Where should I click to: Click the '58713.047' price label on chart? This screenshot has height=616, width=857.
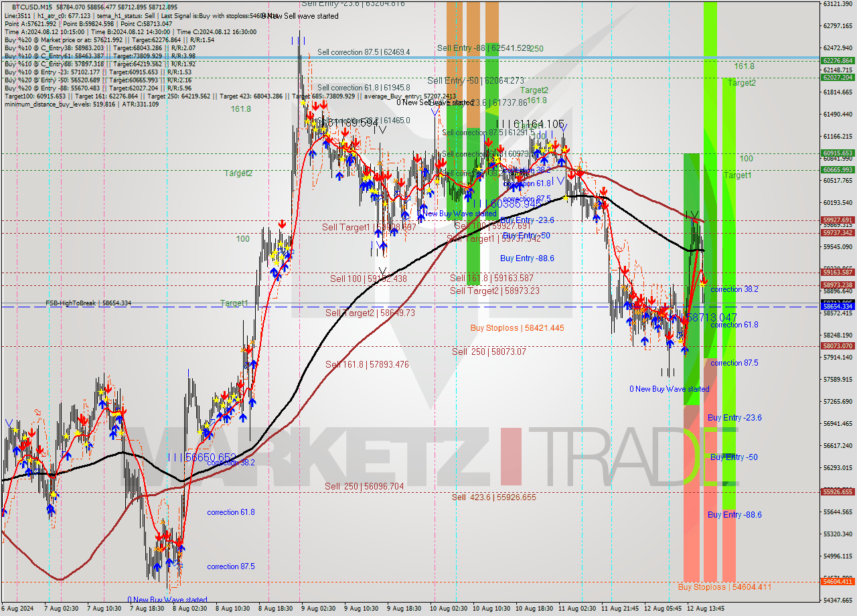[x=711, y=317]
